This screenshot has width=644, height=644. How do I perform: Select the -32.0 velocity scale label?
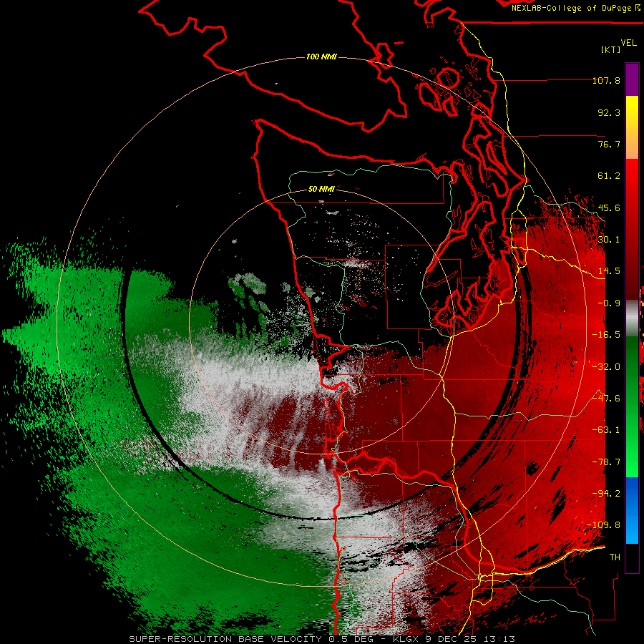coord(606,367)
